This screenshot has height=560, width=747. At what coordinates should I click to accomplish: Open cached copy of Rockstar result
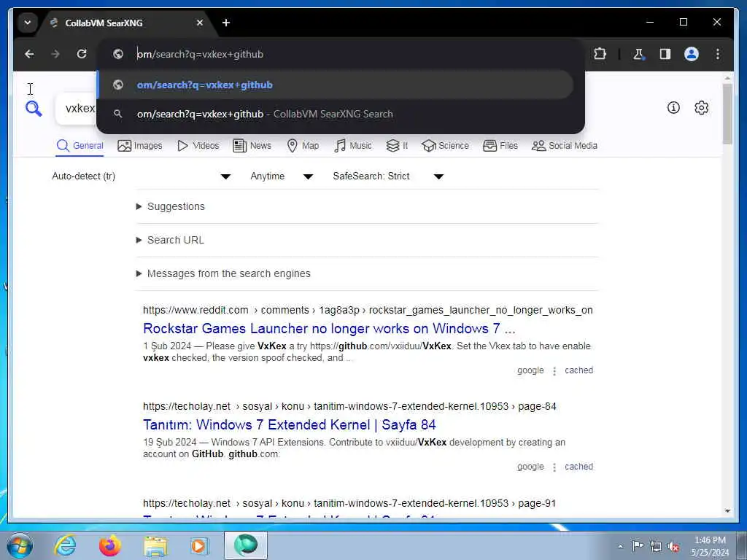578,370
